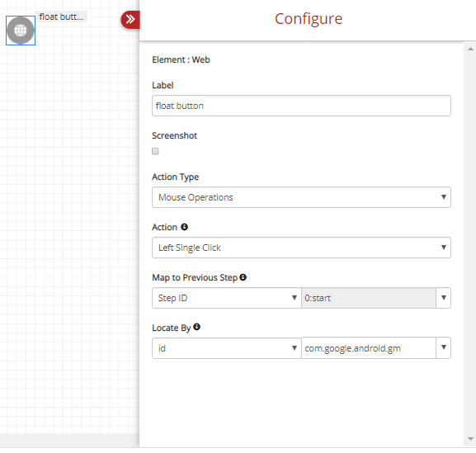Collapse the Configure panel with red chevron
Screen dimensions: 476x453
130,20
